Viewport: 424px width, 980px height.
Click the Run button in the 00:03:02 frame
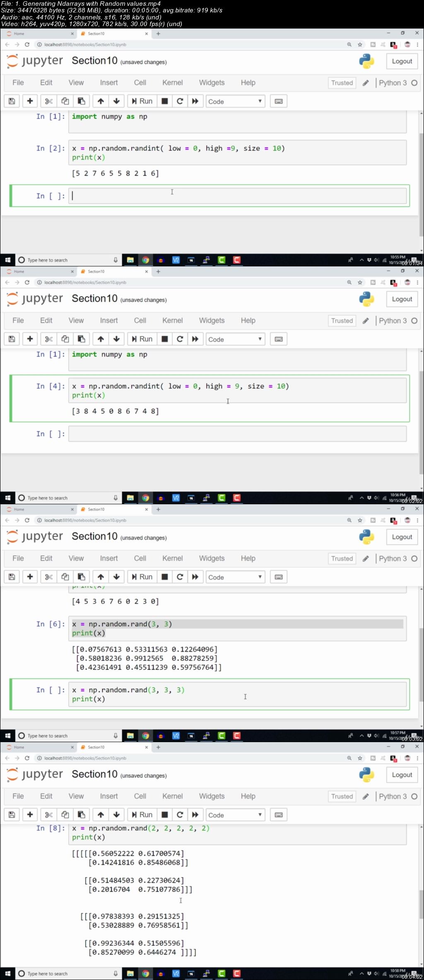point(142,577)
